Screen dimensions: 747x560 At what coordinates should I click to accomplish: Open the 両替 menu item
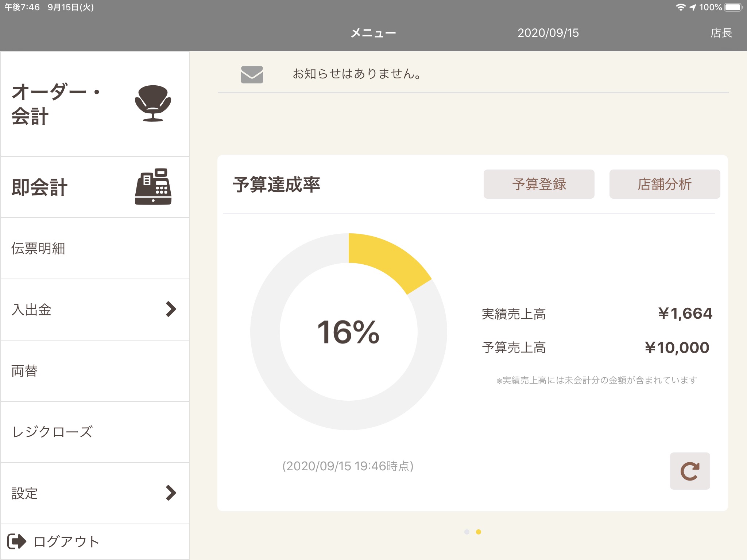pyautogui.click(x=95, y=371)
